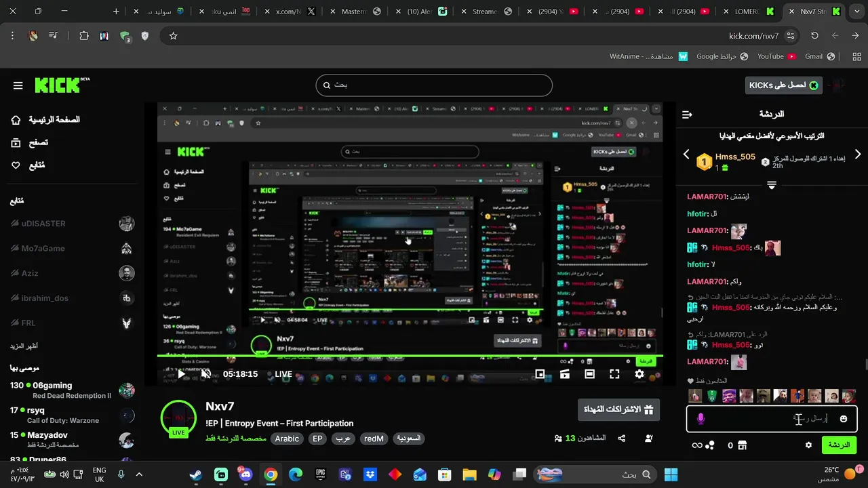Open the WitAnime bookmark

(x=648, y=56)
